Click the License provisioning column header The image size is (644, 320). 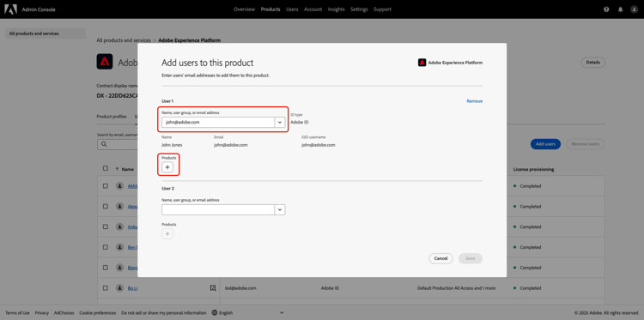tap(533, 169)
